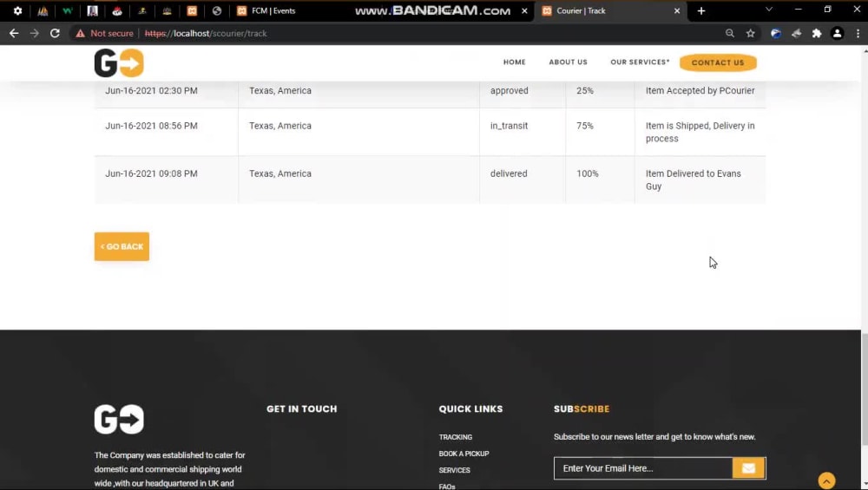This screenshot has width=868, height=490.
Task: Expand the OUR SERVICES menu
Action: point(640,62)
